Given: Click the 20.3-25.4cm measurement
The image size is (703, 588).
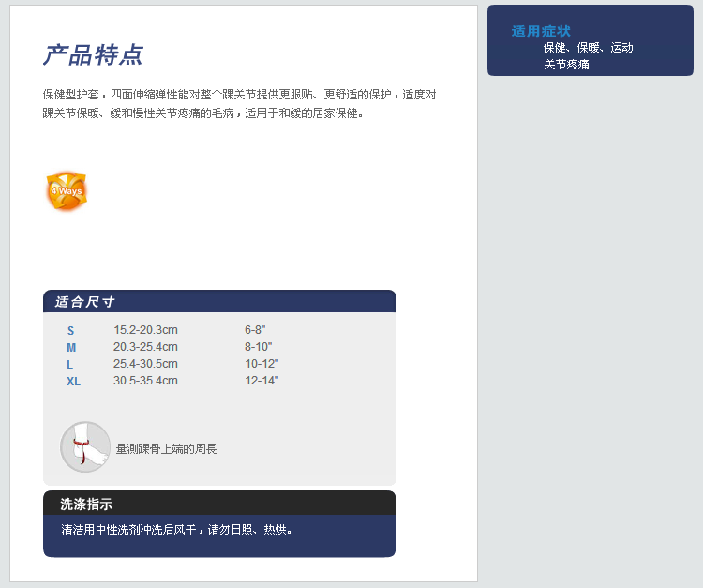Looking at the screenshot, I should [145, 347].
